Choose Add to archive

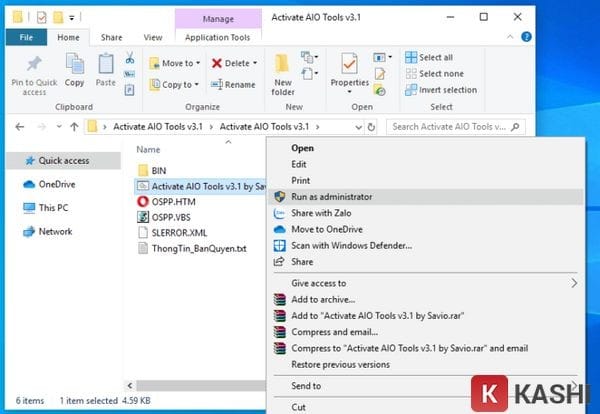[426, 300]
